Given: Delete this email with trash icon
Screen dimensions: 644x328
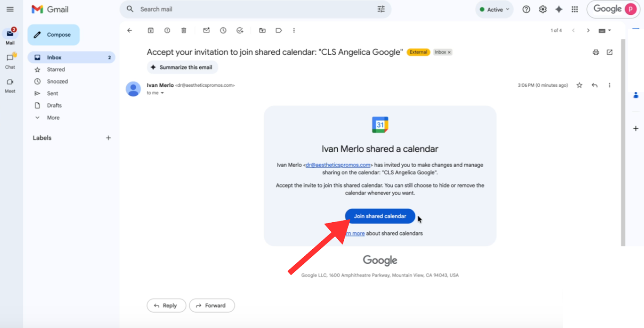Looking at the screenshot, I should point(184,31).
